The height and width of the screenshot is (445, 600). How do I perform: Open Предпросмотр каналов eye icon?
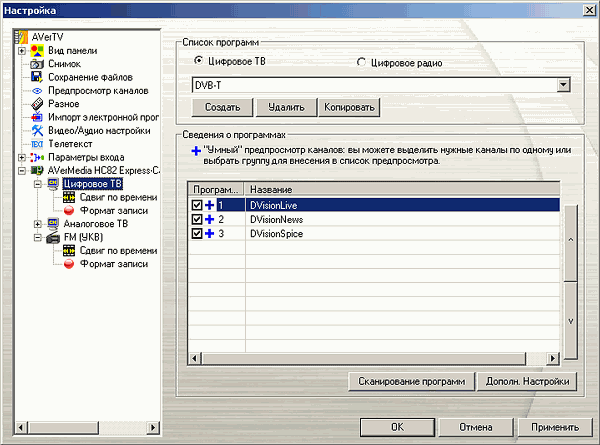click(x=37, y=90)
